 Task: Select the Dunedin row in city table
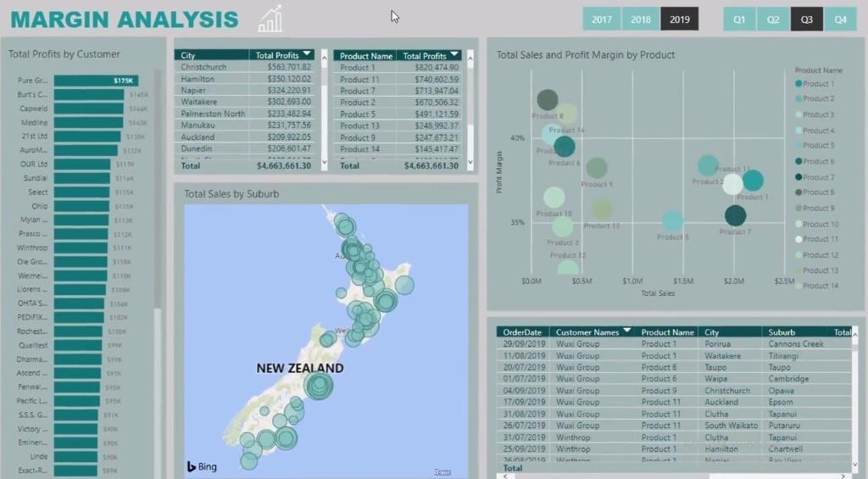(x=247, y=148)
